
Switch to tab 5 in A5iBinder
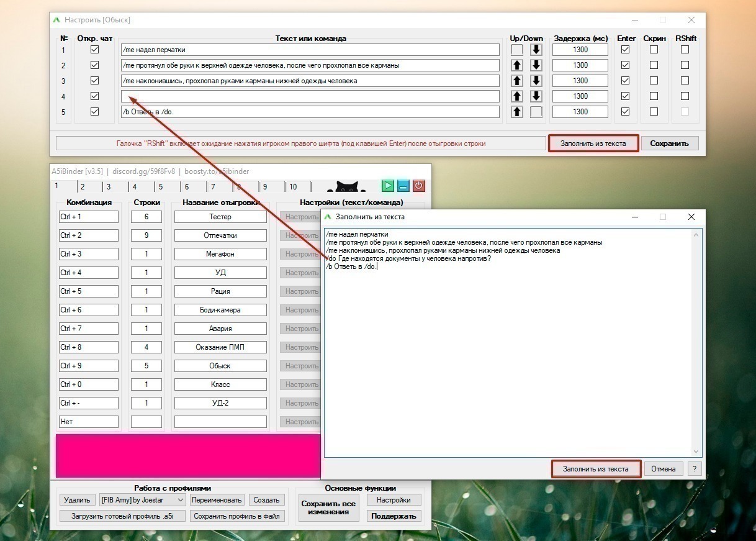[160, 186]
